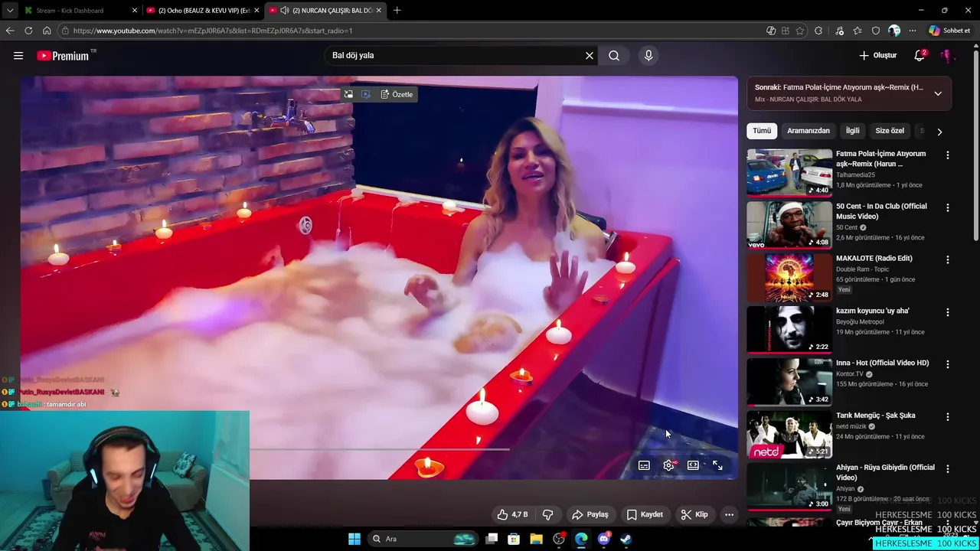Select the Aramanızdan filter chip
Viewport: 980px width, 551px height.
click(808, 131)
